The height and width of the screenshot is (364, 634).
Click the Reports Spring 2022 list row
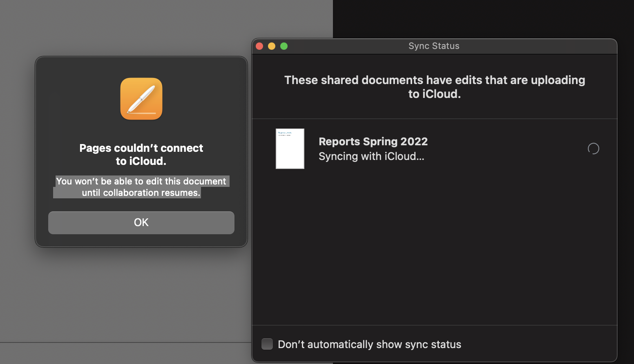pos(434,149)
